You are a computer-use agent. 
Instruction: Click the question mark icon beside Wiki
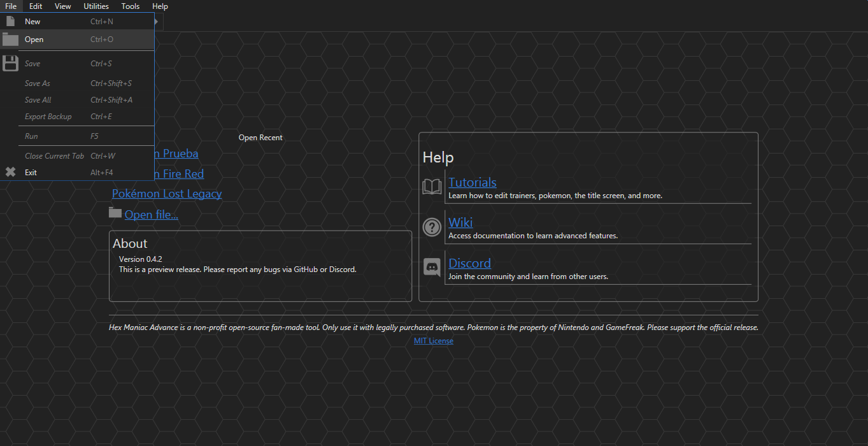[x=432, y=227]
